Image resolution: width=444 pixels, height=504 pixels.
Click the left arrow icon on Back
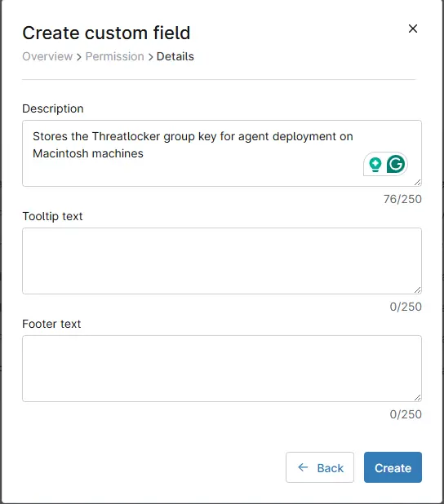pos(303,467)
